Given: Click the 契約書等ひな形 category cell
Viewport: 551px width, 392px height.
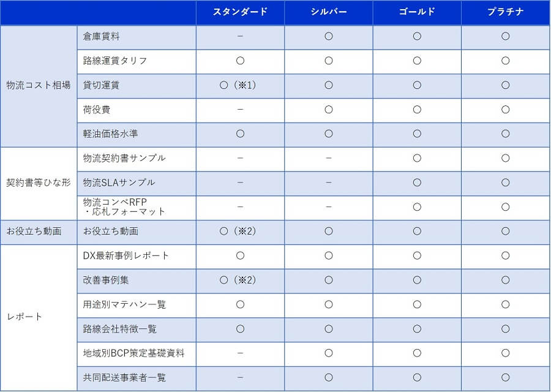Looking at the screenshot, I should click(38, 183).
